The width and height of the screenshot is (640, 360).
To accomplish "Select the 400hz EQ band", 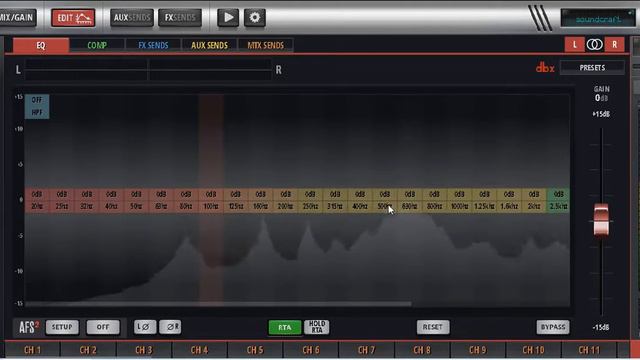I will pyautogui.click(x=360, y=200).
